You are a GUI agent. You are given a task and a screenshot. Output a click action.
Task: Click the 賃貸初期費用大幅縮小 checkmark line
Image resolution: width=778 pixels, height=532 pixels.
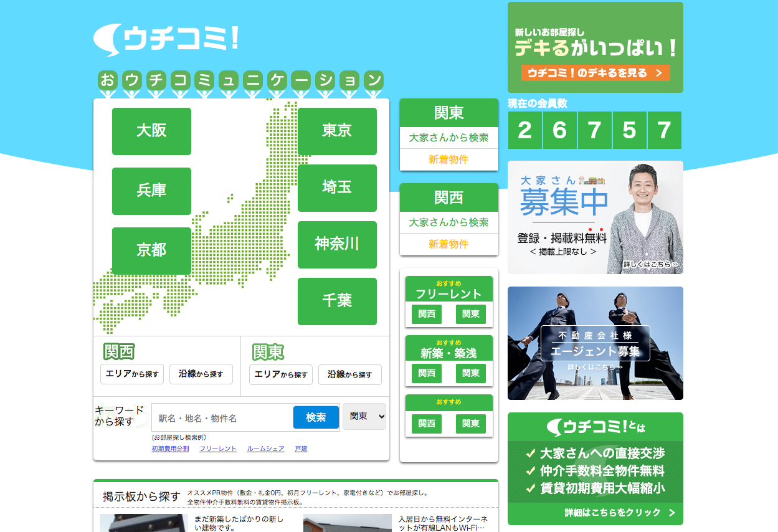[x=595, y=488]
